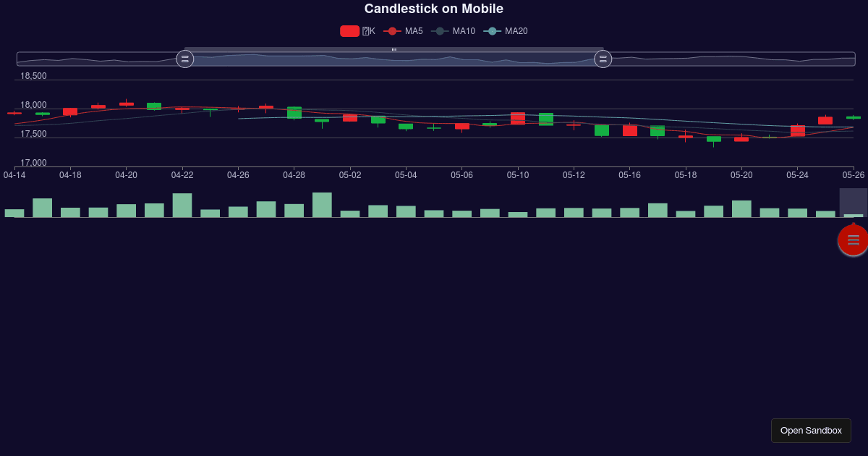This screenshot has width=868, height=456.
Task: Toggle the MA5 legend item
Action: [403, 31]
